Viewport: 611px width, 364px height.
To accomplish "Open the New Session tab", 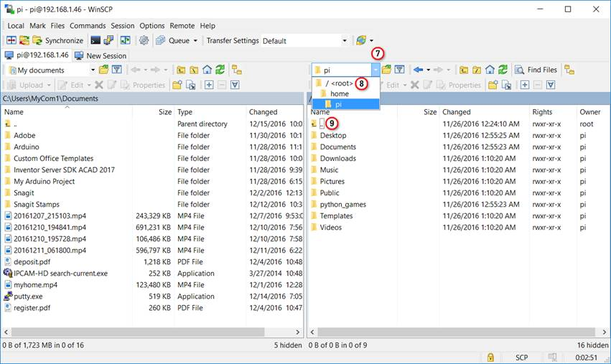I will [x=101, y=56].
